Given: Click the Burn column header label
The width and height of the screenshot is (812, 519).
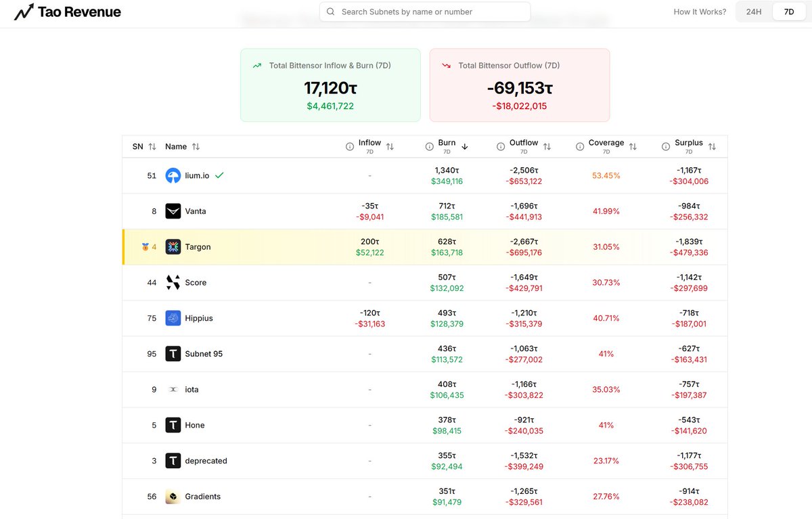Looking at the screenshot, I should tap(447, 143).
